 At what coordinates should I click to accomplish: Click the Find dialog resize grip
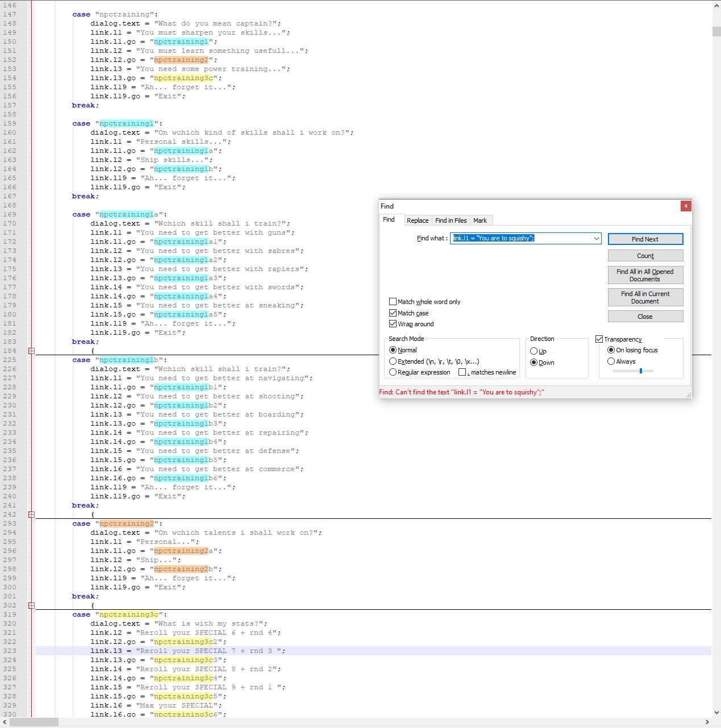point(689,395)
